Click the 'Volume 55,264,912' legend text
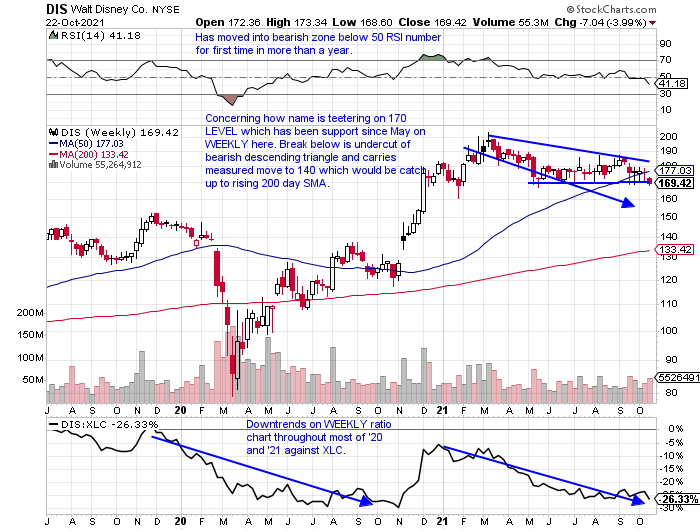The image size is (700, 530). point(100,165)
